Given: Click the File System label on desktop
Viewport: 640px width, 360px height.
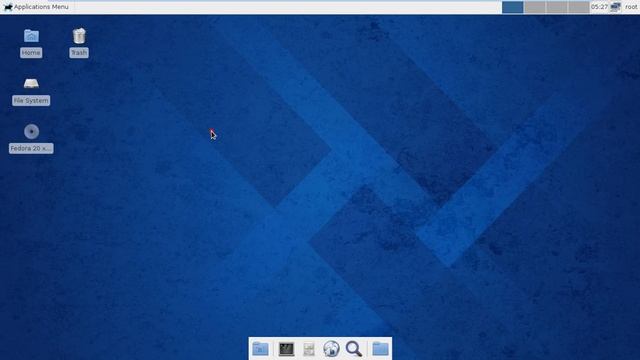Looking at the screenshot, I should tap(31, 100).
